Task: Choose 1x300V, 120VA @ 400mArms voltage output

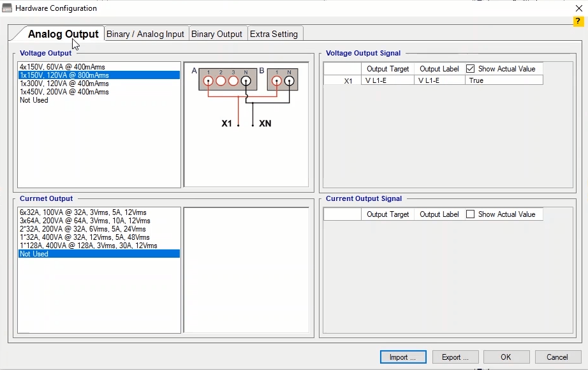Action: point(64,84)
